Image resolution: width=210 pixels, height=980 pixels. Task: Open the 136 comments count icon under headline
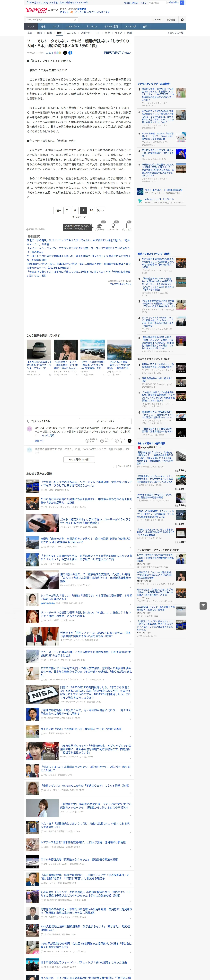click(50, 53)
